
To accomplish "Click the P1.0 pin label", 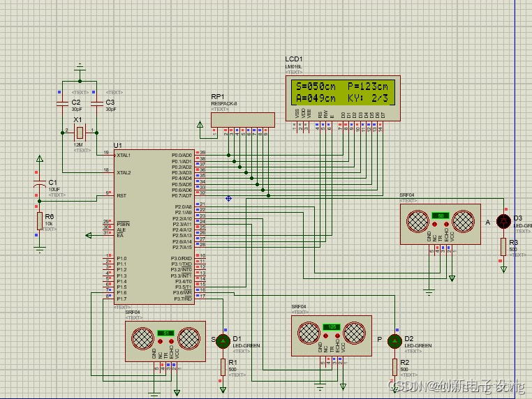I will 121,258.
